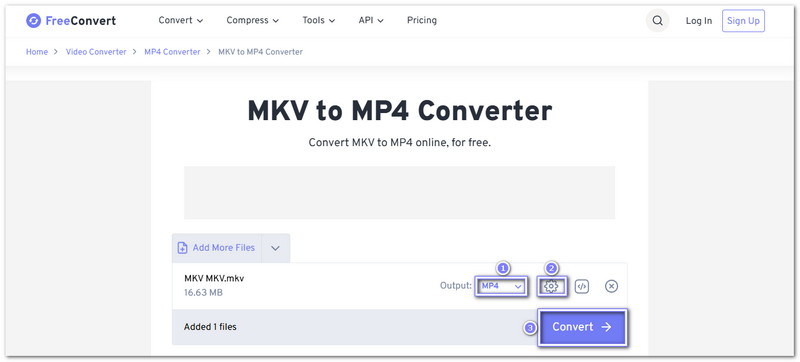Expand the Add More Files source dropdown arrow
800x362 pixels.
pyautogui.click(x=276, y=248)
